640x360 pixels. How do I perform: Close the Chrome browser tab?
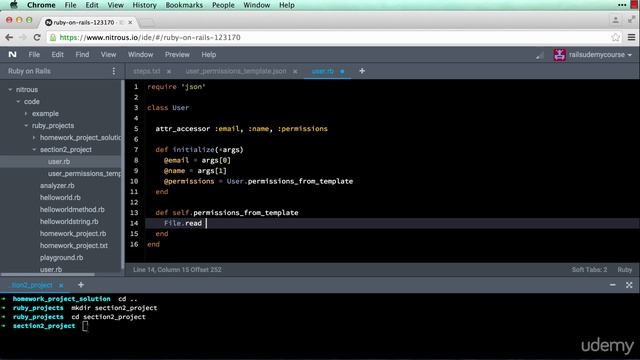point(130,22)
